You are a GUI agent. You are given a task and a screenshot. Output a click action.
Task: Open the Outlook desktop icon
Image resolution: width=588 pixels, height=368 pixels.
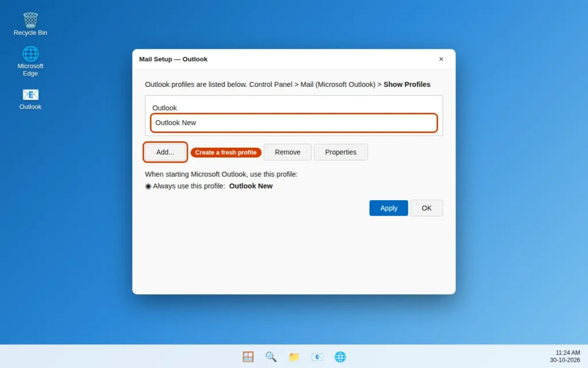30,99
